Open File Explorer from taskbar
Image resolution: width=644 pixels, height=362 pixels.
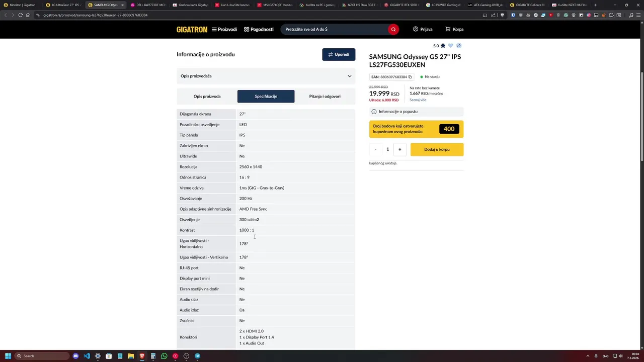[x=131, y=356]
